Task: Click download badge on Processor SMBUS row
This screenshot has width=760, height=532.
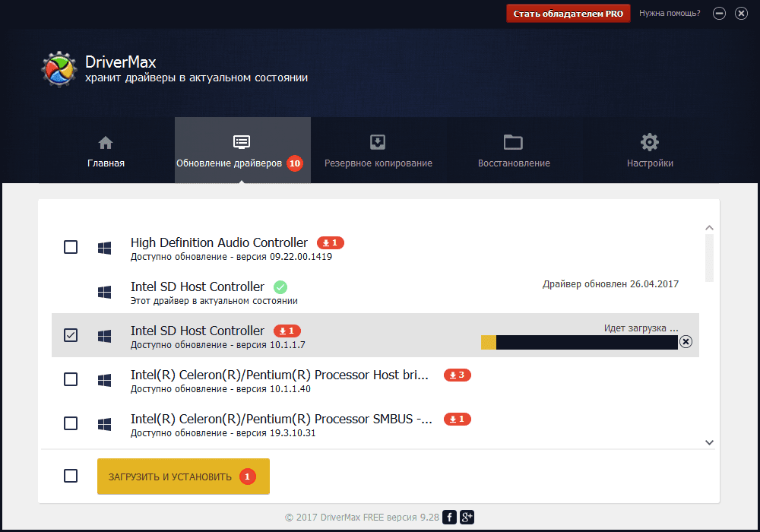Action: point(458,419)
